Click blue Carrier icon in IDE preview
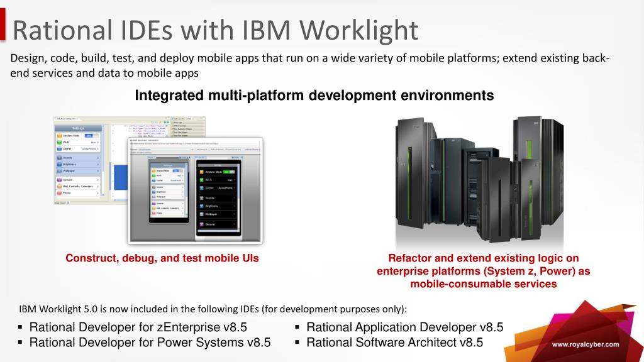The width and height of the screenshot is (644, 362). coord(59,148)
